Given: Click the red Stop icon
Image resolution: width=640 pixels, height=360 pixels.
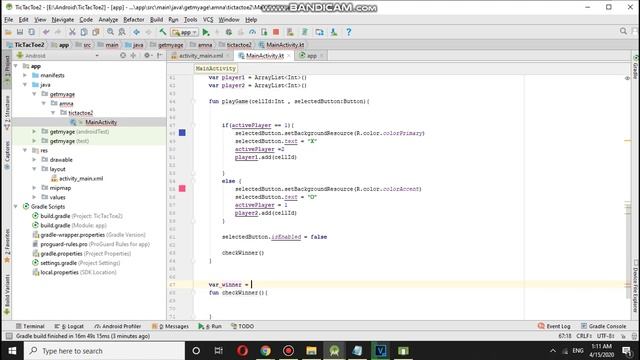Looking at the screenshot, I should coord(276,32).
